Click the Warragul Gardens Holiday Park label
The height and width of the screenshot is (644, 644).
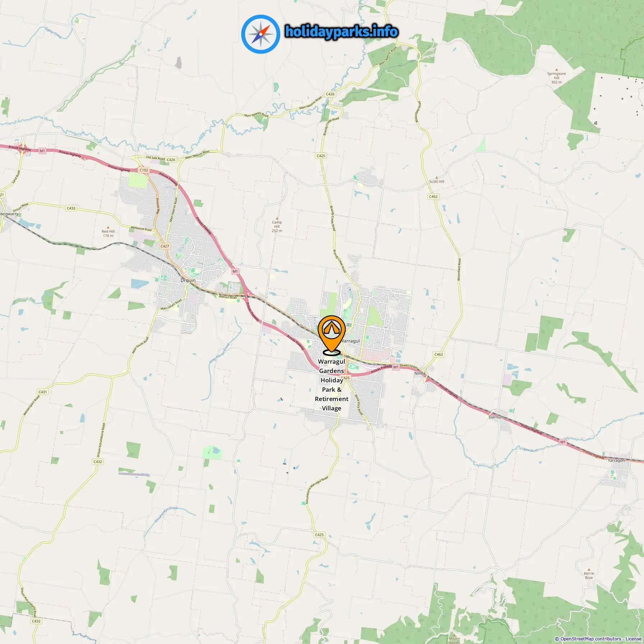coord(331,385)
